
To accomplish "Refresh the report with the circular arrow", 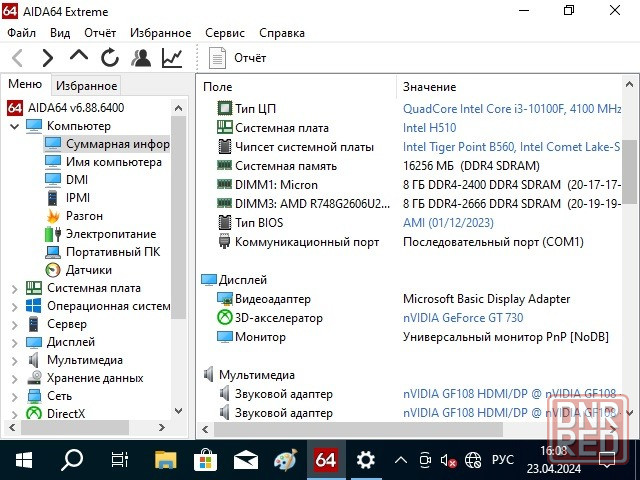I will [x=110, y=58].
